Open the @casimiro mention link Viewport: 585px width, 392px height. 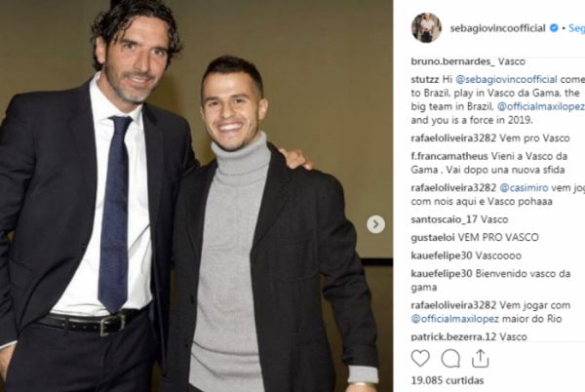point(524,187)
